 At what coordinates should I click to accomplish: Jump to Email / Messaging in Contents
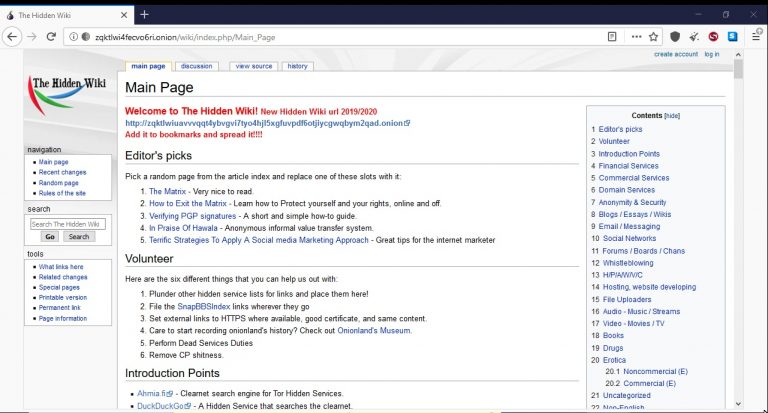629,226
